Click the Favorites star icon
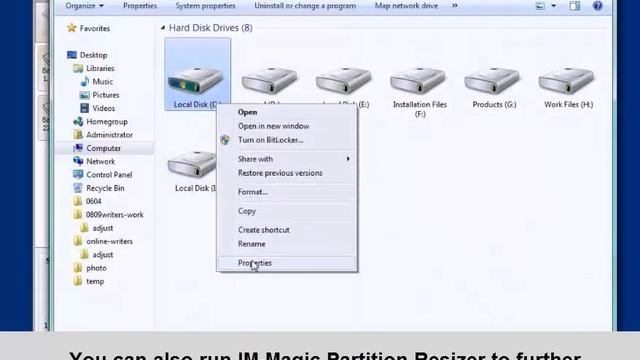The height and width of the screenshot is (360, 640). click(x=72, y=28)
